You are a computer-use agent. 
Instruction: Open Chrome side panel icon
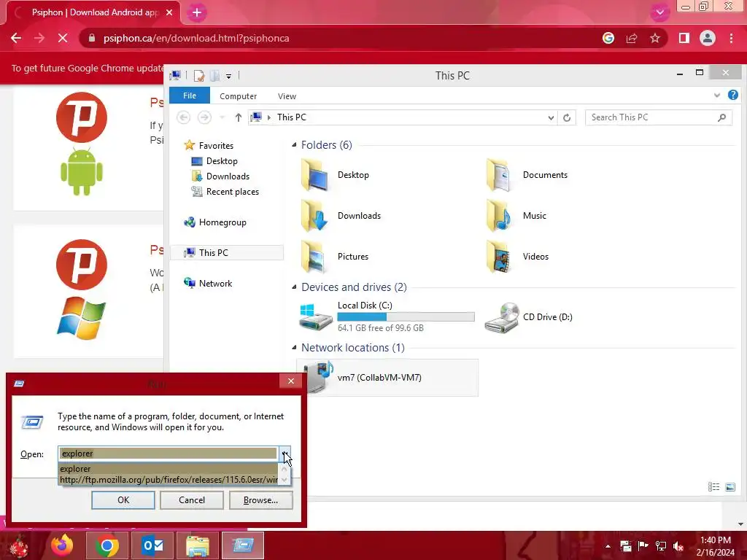(x=684, y=38)
